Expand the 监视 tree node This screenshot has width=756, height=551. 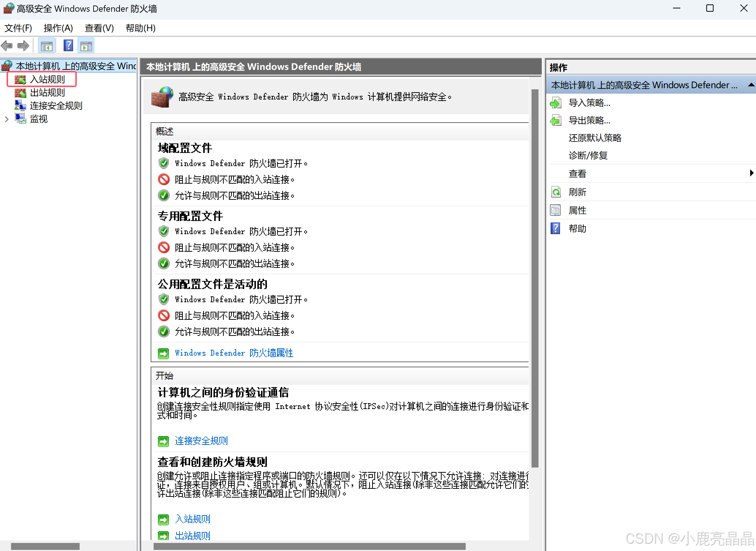coord(7,119)
